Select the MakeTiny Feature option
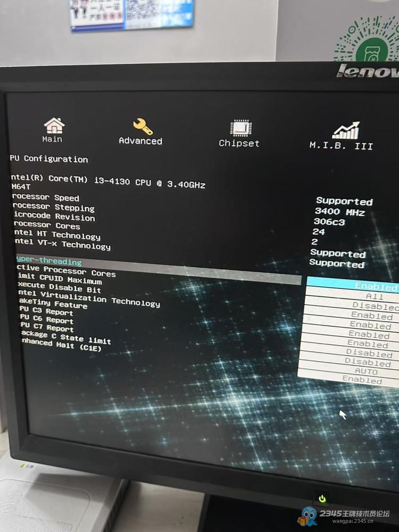 point(52,304)
